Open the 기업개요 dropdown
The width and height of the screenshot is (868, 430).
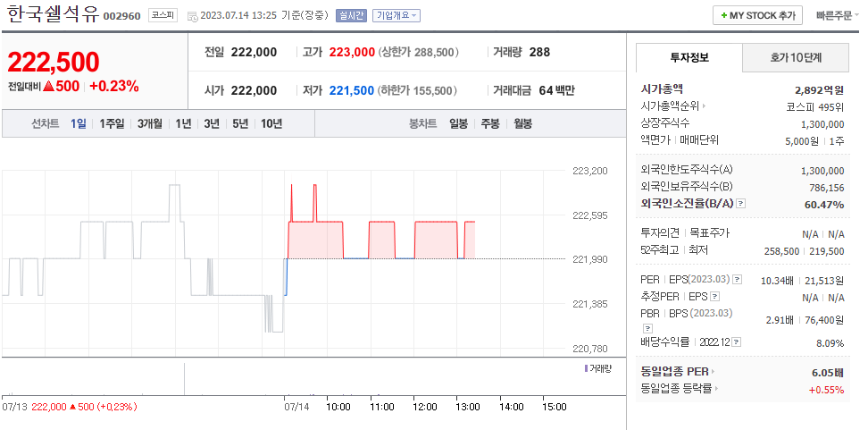pos(396,15)
